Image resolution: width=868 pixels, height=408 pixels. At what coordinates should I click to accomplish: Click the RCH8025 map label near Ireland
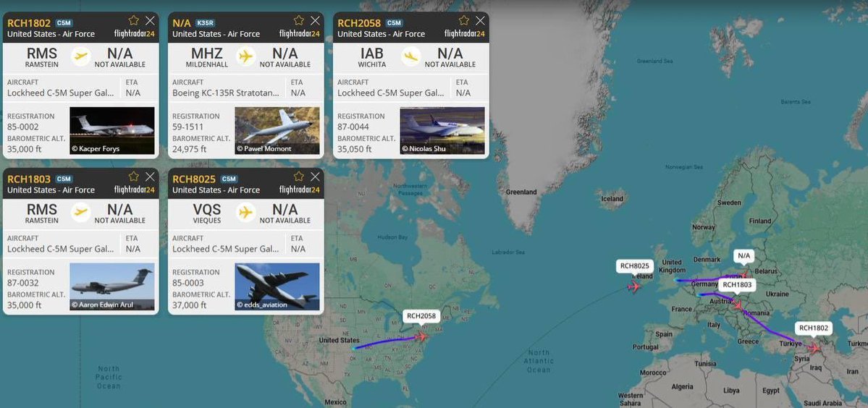(634, 266)
